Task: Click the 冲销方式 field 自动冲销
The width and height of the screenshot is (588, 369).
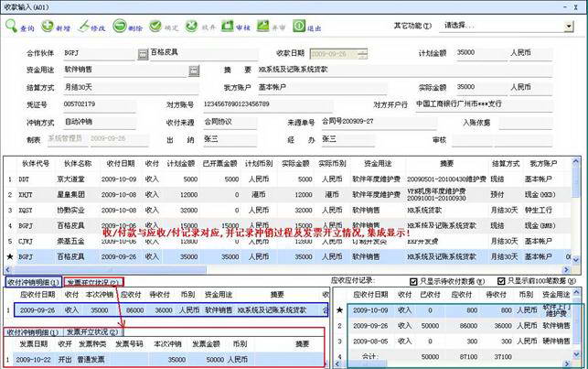Action: 99,122
